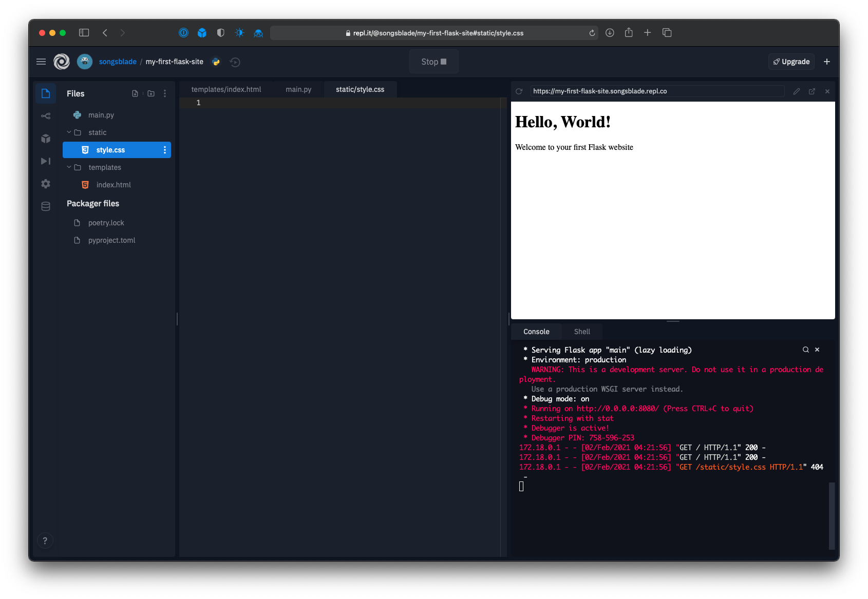Viewport: 868px width, 599px height.
Task: Open the hamburger navigation menu
Action: (x=41, y=61)
